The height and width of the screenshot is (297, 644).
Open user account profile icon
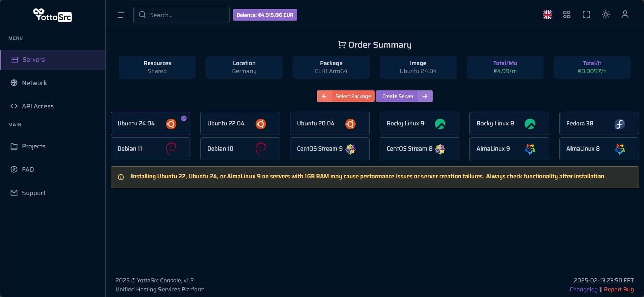[x=625, y=15]
